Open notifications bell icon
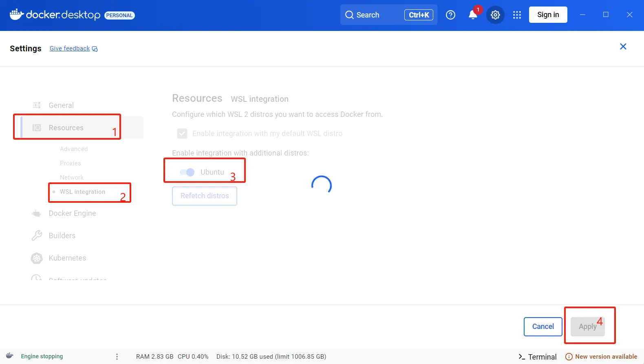 point(473,15)
